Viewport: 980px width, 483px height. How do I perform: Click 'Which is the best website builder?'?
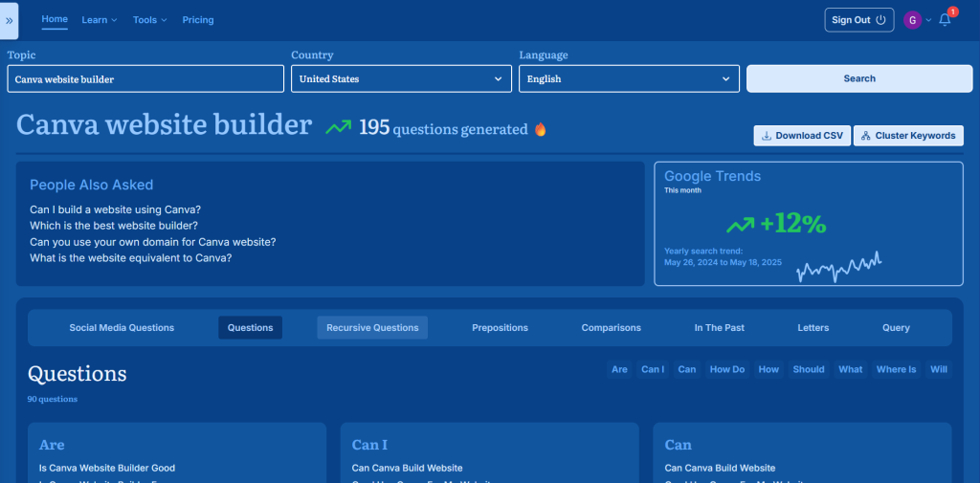tap(114, 226)
